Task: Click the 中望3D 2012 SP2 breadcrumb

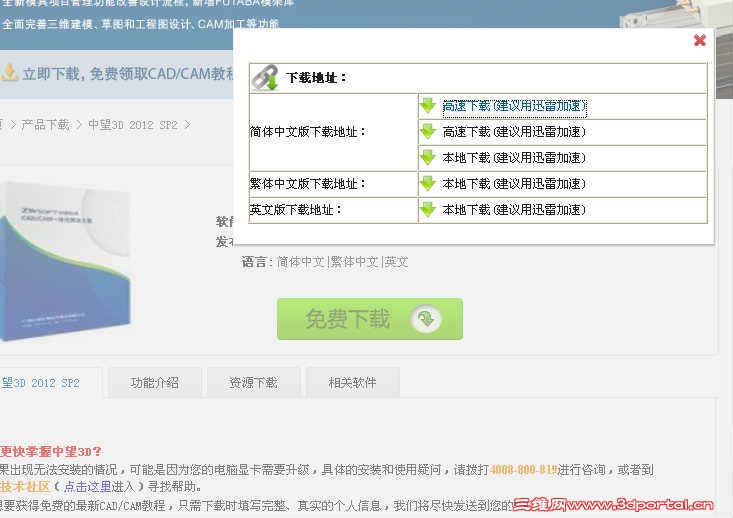Action: coord(133,125)
